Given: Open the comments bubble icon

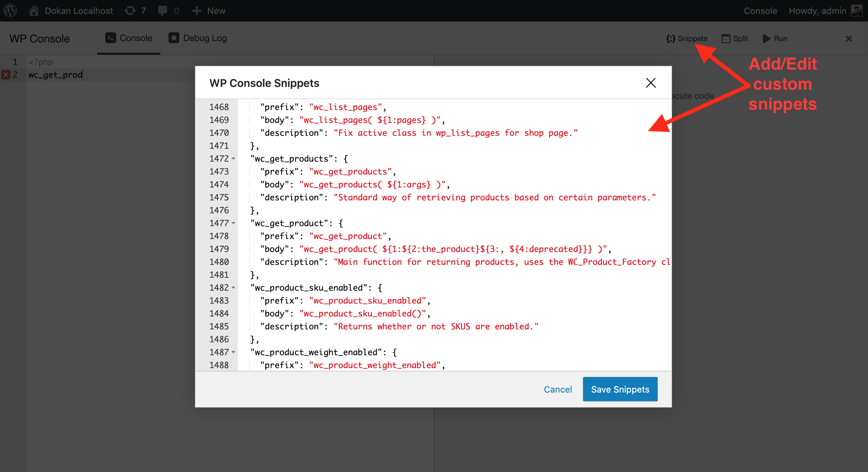Looking at the screenshot, I should coord(163,11).
